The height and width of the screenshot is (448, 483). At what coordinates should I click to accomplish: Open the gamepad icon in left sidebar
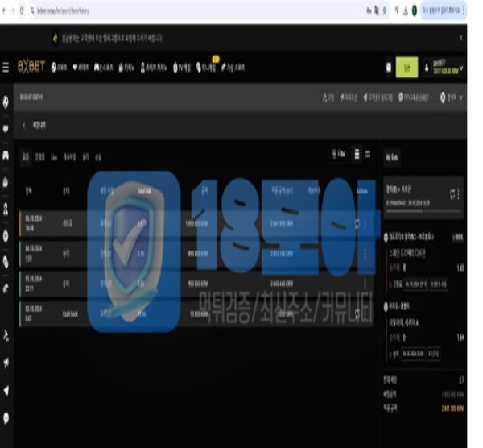(x=6, y=155)
